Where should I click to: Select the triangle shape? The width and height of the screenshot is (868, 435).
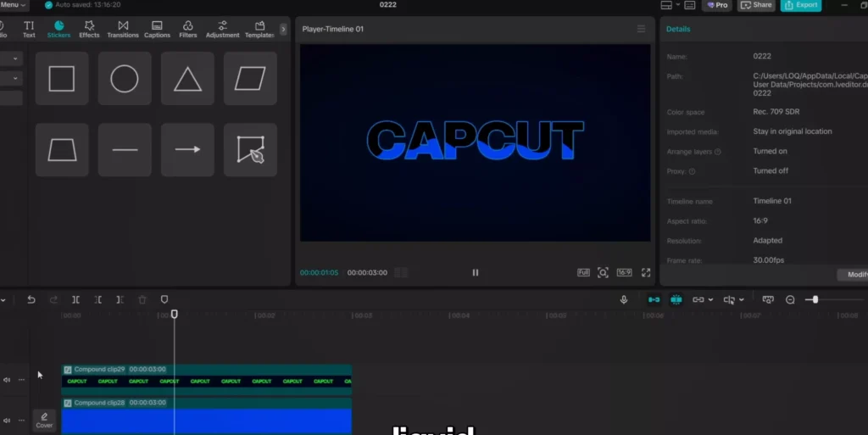coord(187,79)
